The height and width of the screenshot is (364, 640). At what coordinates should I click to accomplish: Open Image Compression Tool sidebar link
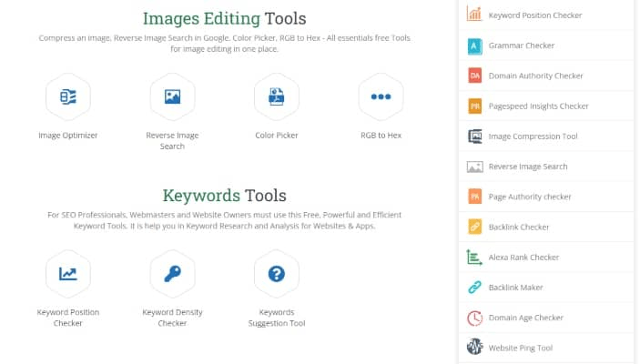(x=533, y=136)
